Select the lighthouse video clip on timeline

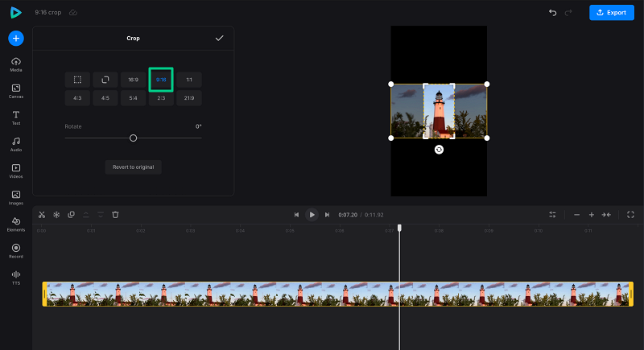click(337, 294)
